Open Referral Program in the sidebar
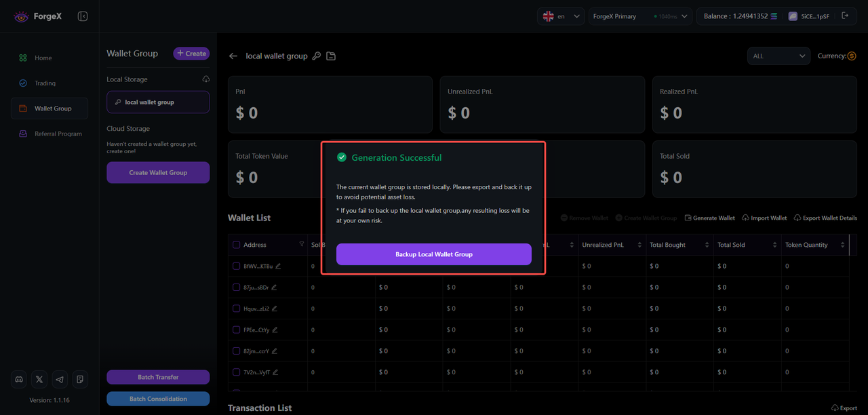The width and height of the screenshot is (868, 415). (x=50, y=134)
